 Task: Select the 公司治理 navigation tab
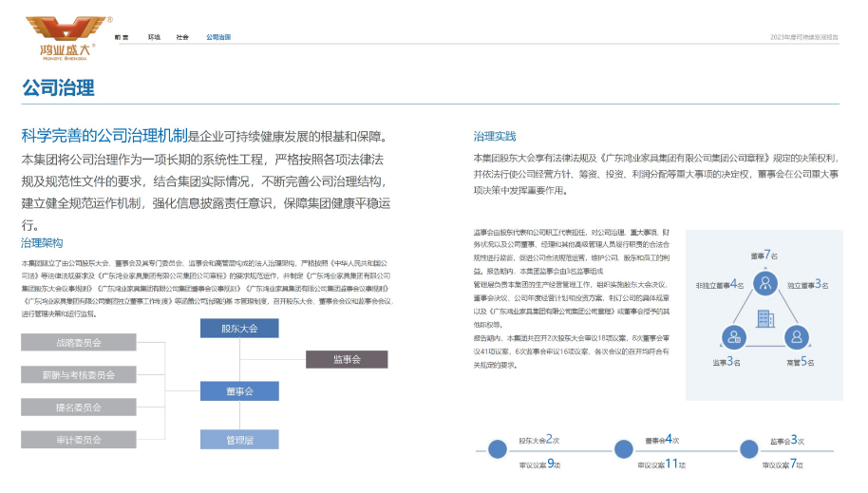coord(218,37)
